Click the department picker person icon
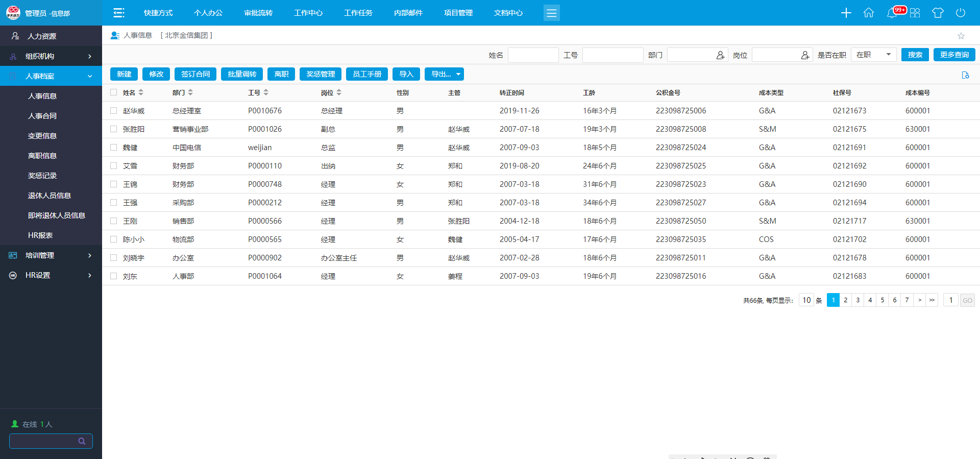The height and width of the screenshot is (459, 980). [720, 55]
